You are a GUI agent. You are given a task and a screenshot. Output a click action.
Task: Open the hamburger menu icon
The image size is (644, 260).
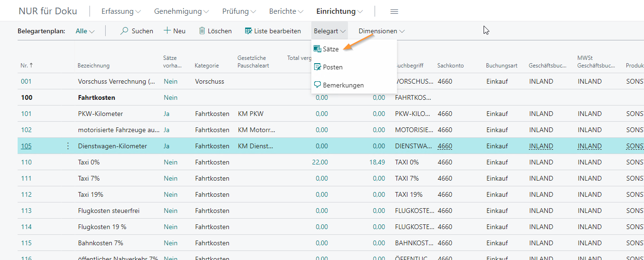click(394, 11)
